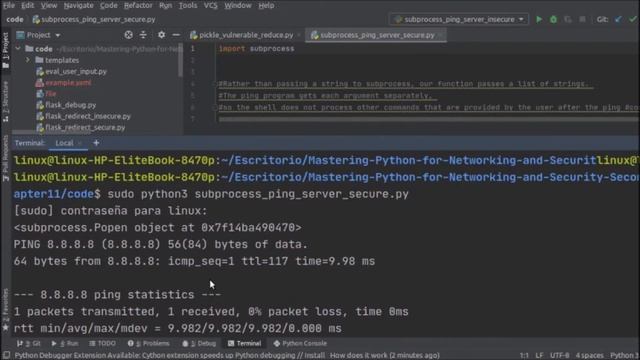Click the terminal sudo python3 command line
This screenshot has width=640, height=360.
[258, 194]
